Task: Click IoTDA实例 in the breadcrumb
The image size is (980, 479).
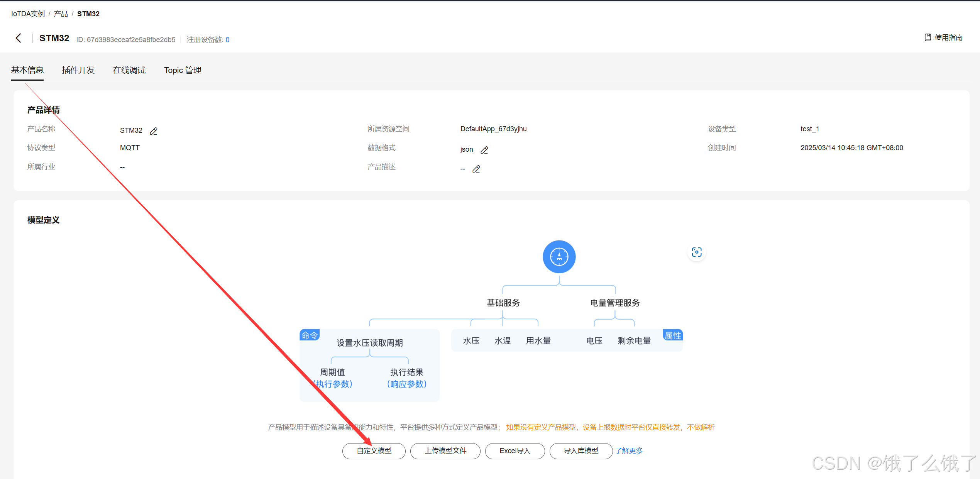Action: tap(28, 14)
